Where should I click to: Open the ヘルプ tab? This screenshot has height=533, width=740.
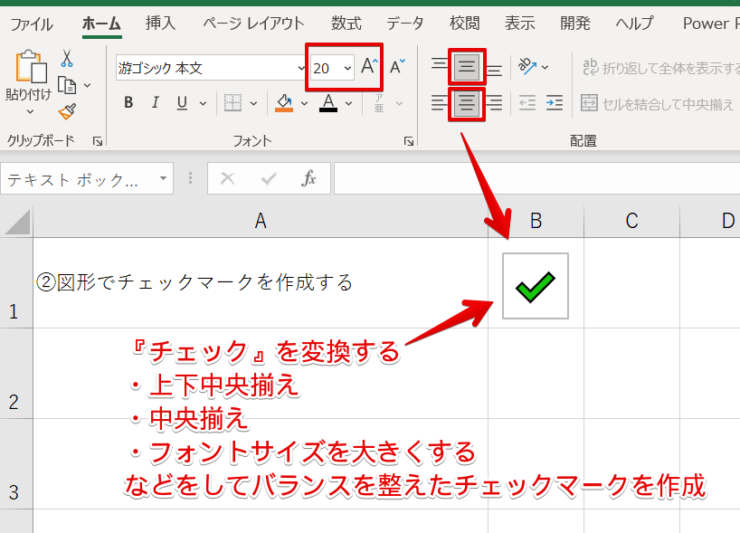[635, 23]
